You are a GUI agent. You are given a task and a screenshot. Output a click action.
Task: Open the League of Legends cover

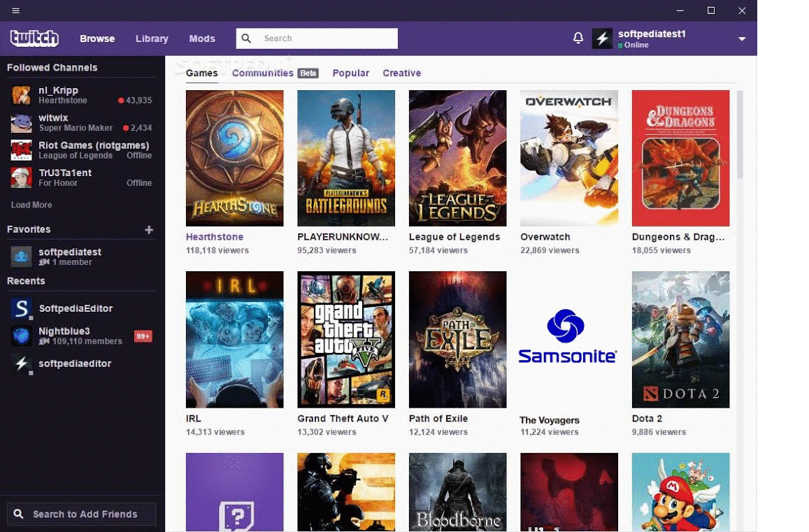[x=458, y=159]
